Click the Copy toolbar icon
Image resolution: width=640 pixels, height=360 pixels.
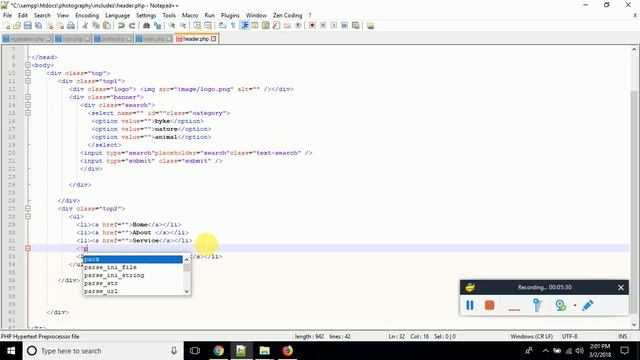click(x=96, y=25)
